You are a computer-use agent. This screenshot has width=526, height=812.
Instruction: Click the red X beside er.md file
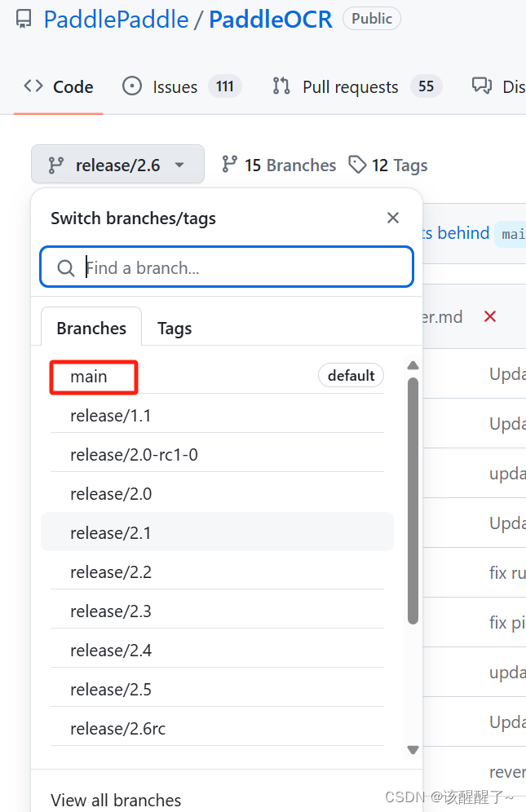[x=489, y=316]
